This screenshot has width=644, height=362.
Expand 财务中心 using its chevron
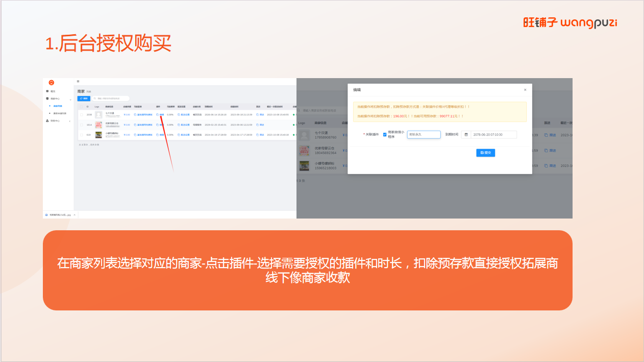click(x=70, y=121)
